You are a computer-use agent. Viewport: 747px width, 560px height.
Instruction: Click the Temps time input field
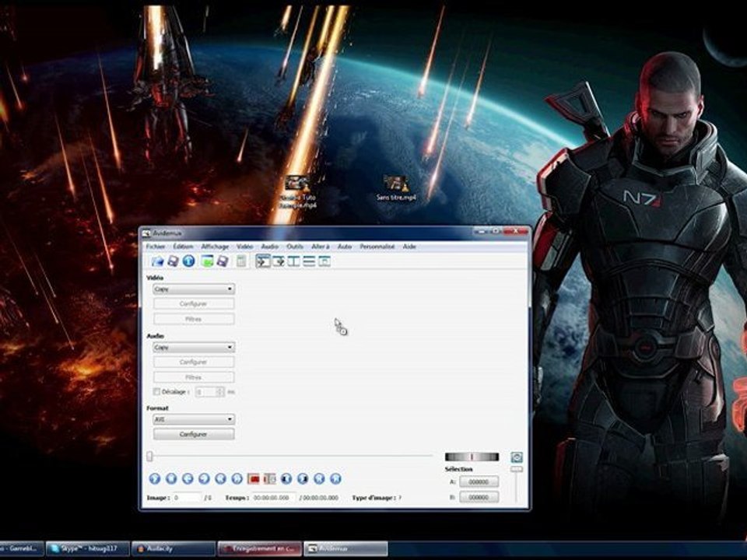(x=273, y=498)
